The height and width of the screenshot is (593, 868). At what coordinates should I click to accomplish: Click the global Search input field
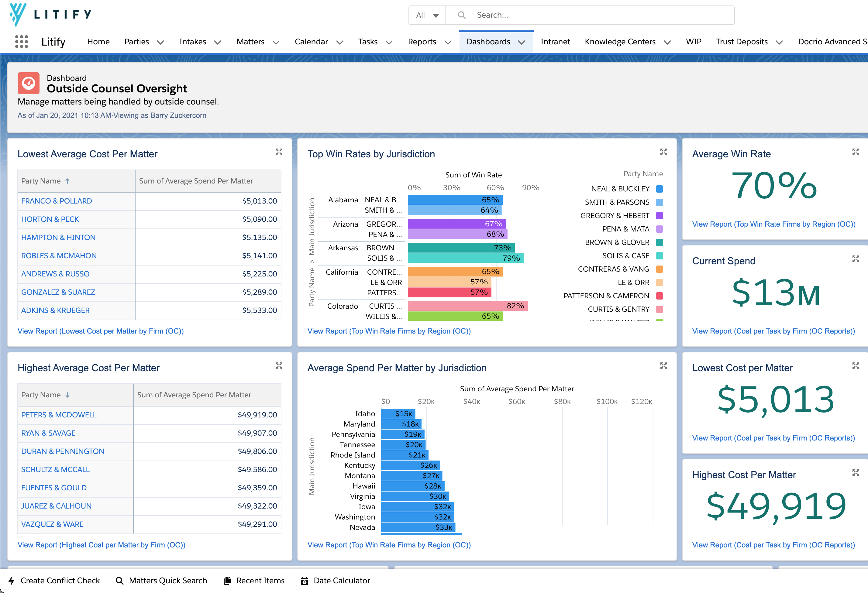[x=590, y=15]
